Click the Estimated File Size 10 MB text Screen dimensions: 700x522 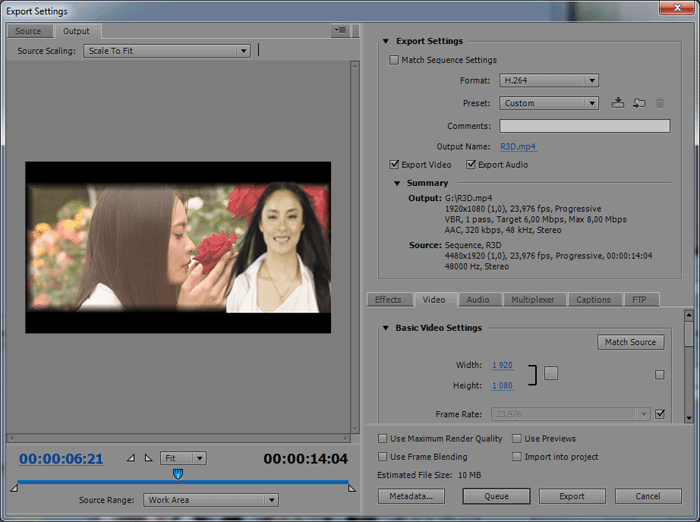coord(429,475)
